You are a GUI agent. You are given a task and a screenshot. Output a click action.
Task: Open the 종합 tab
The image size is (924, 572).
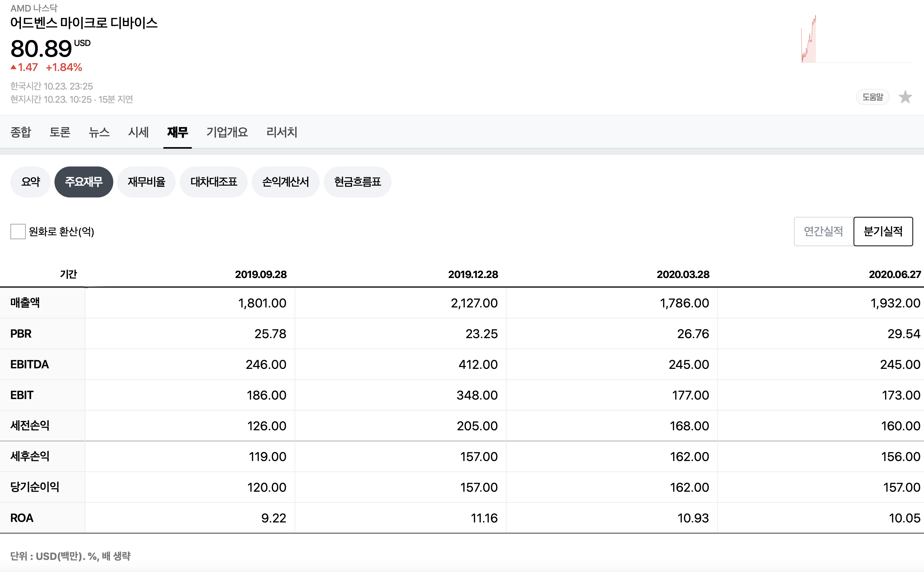pos(21,132)
